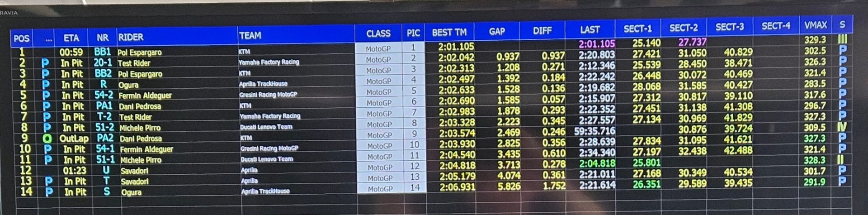The image size is (868, 215).
Task: Click the IV sector status icon in row 8
Action: click(x=842, y=127)
